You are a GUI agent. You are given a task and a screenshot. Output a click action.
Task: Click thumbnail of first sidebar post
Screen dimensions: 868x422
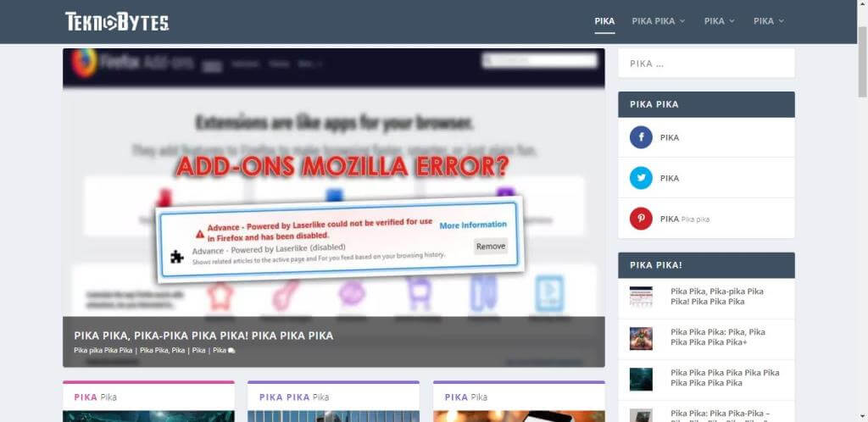pyautogui.click(x=641, y=297)
